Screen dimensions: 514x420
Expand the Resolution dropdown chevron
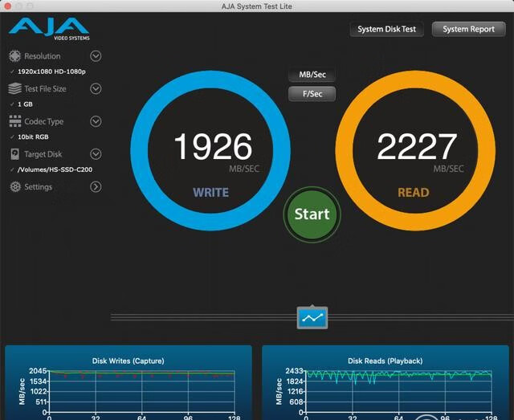click(x=96, y=56)
